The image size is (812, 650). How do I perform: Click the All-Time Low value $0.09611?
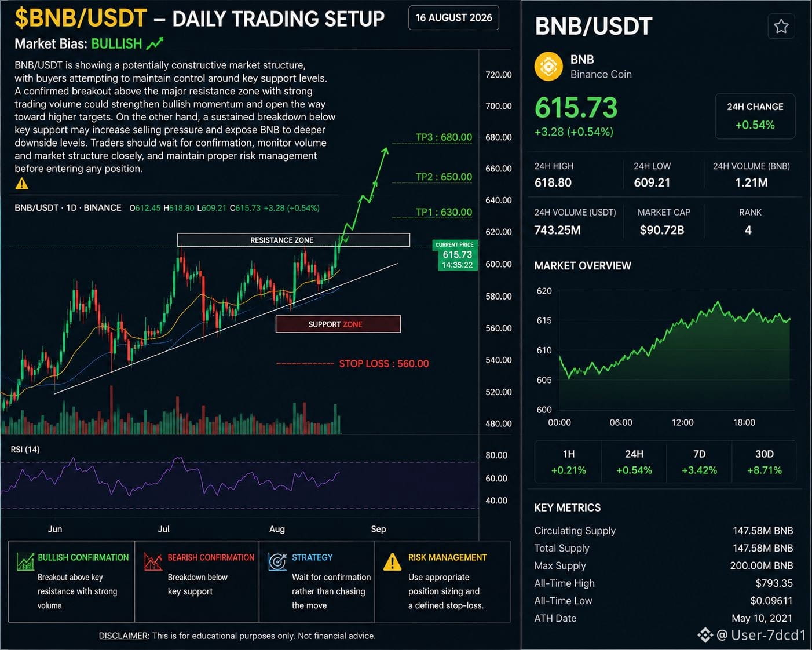[x=771, y=601]
